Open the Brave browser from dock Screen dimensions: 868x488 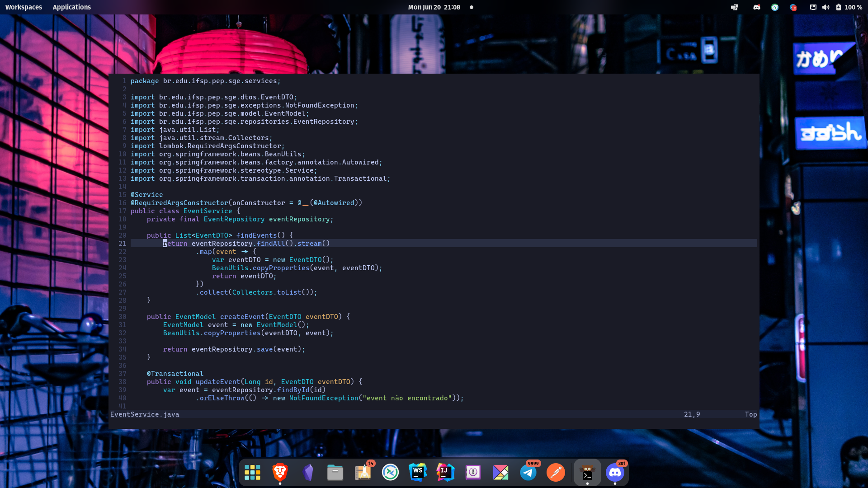[x=280, y=472]
